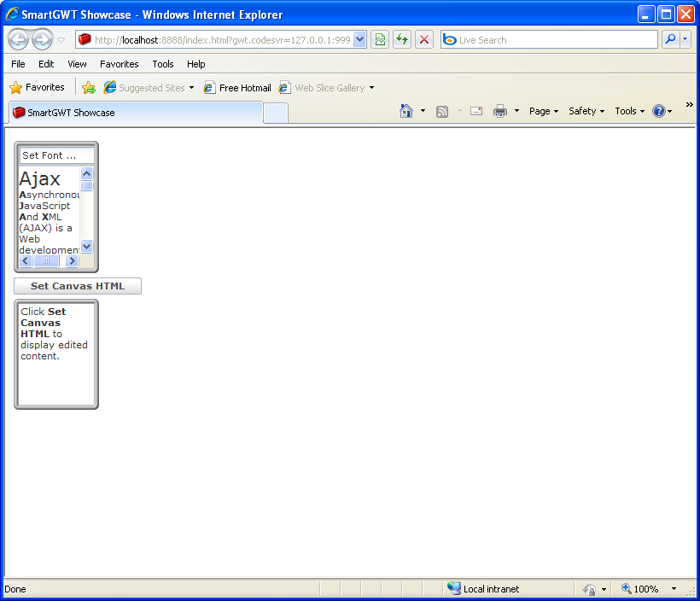Image resolution: width=700 pixels, height=601 pixels.
Task: Click the Protected Mode status bar icon
Action: [x=589, y=589]
